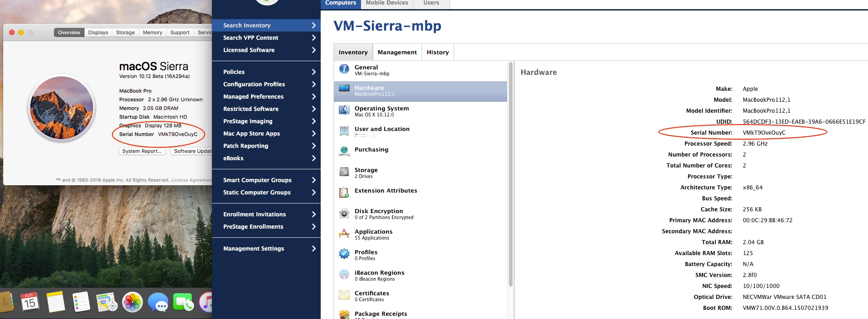Viewport: 868px width, 319px height.
Task: Expand Licensed Software chevron
Action: coord(313,50)
